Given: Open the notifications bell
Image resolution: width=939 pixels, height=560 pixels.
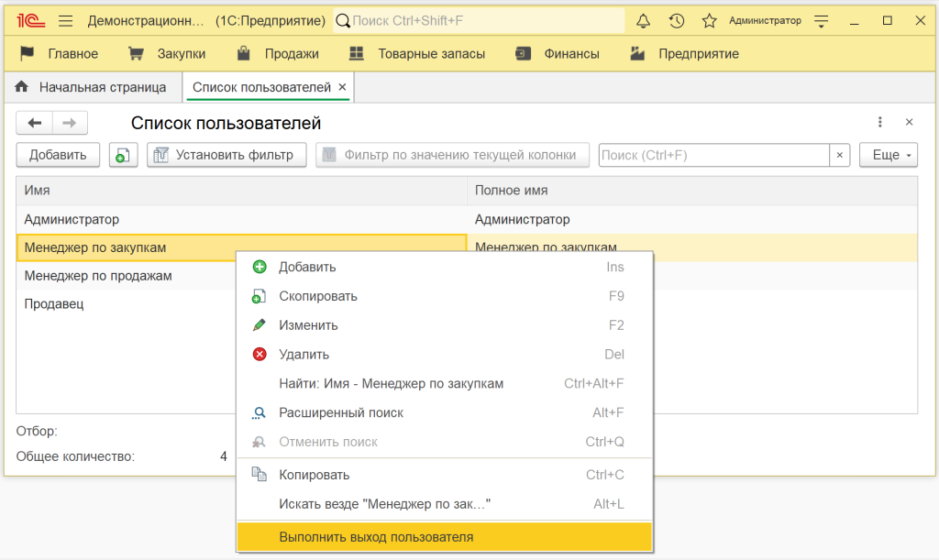Looking at the screenshot, I should click(643, 21).
